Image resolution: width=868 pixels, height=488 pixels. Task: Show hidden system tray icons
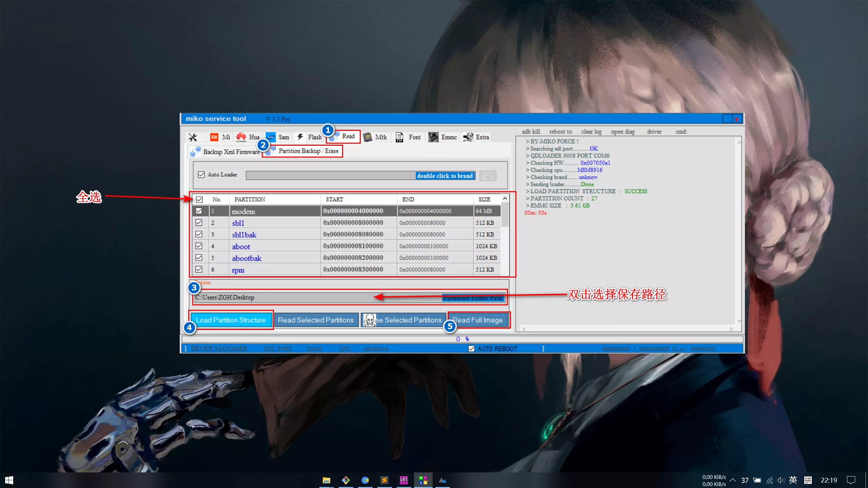(733, 480)
